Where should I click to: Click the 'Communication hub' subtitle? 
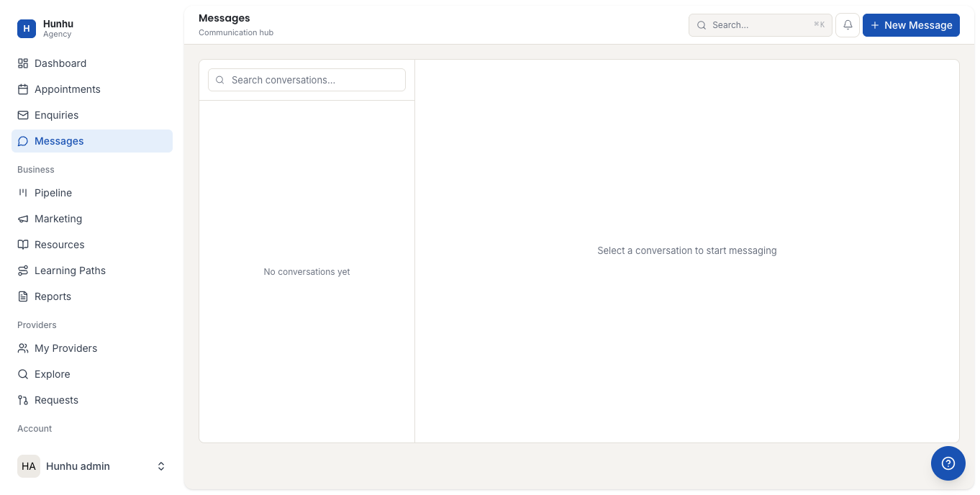[x=236, y=32]
